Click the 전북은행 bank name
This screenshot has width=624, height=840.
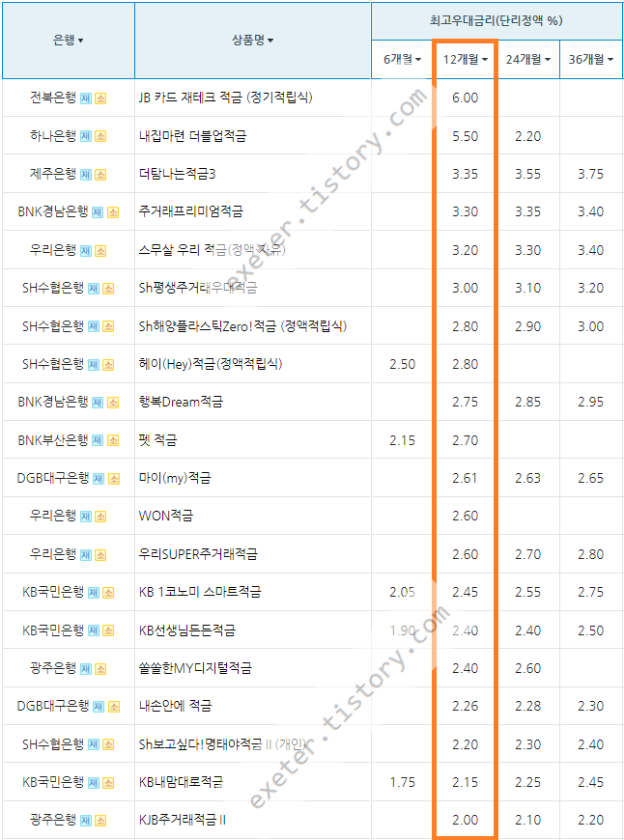53,98
